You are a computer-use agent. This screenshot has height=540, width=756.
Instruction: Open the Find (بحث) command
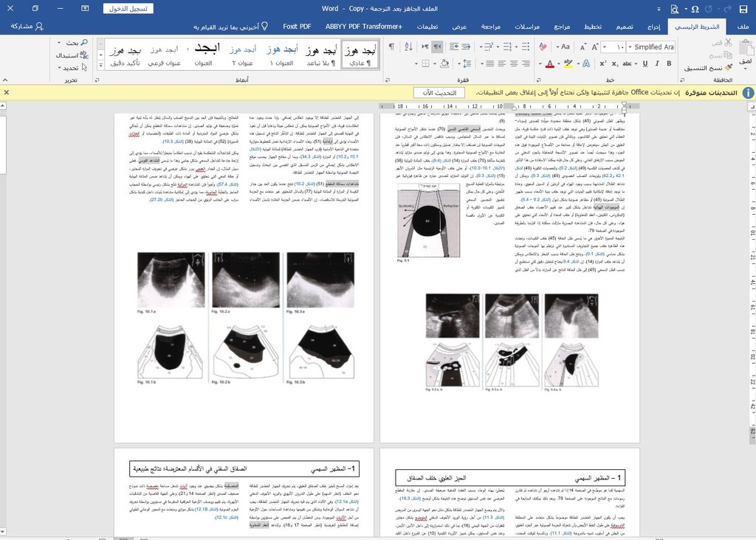point(73,43)
